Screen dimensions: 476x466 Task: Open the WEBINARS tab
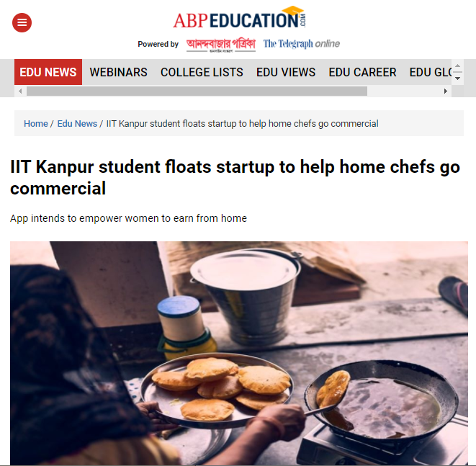pyautogui.click(x=118, y=72)
